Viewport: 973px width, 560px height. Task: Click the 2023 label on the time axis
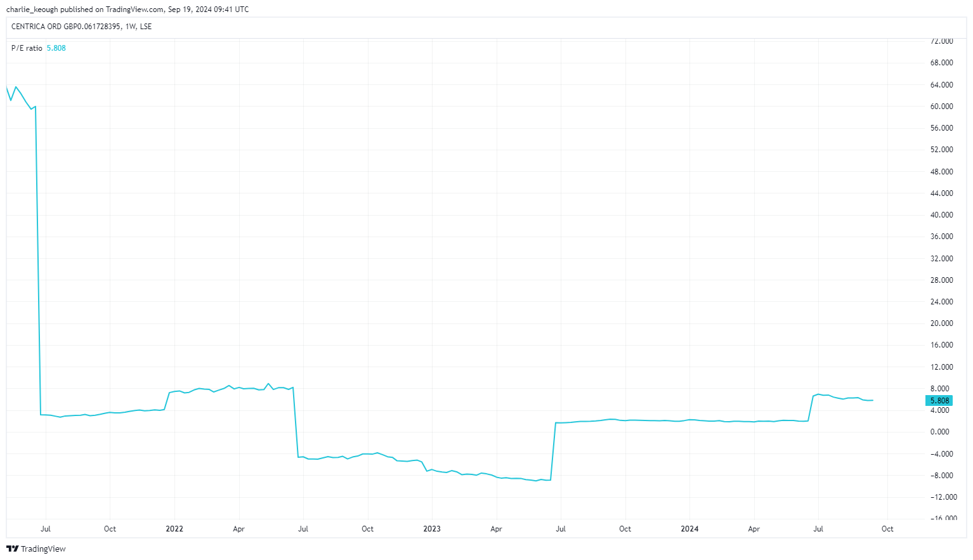[431, 529]
